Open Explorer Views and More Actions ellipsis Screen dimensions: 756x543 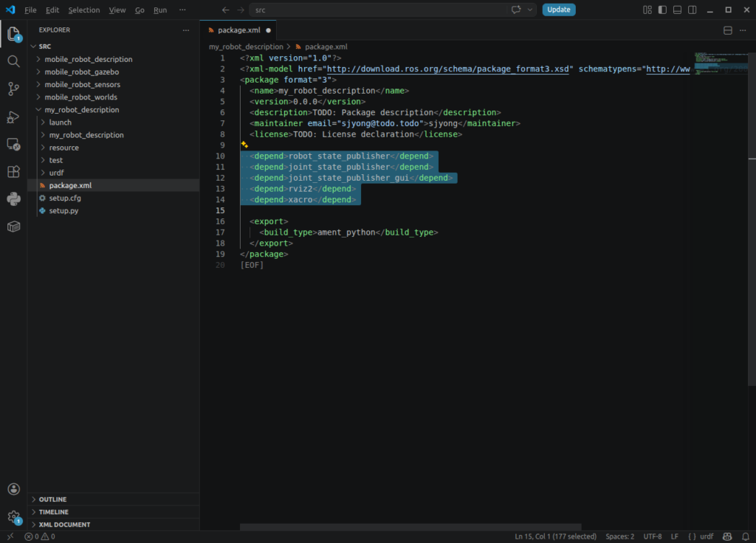click(186, 30)
